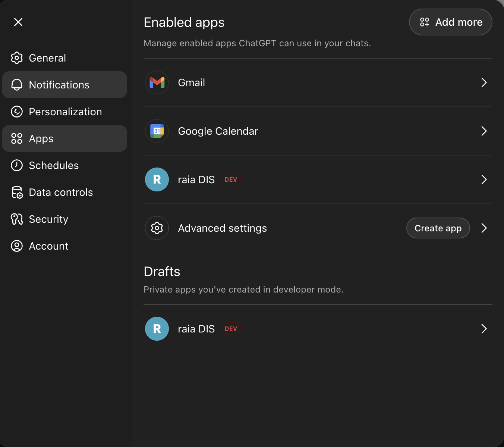Expand Gmail row using its chevron
504x447 pixels.
coord(484,82)
